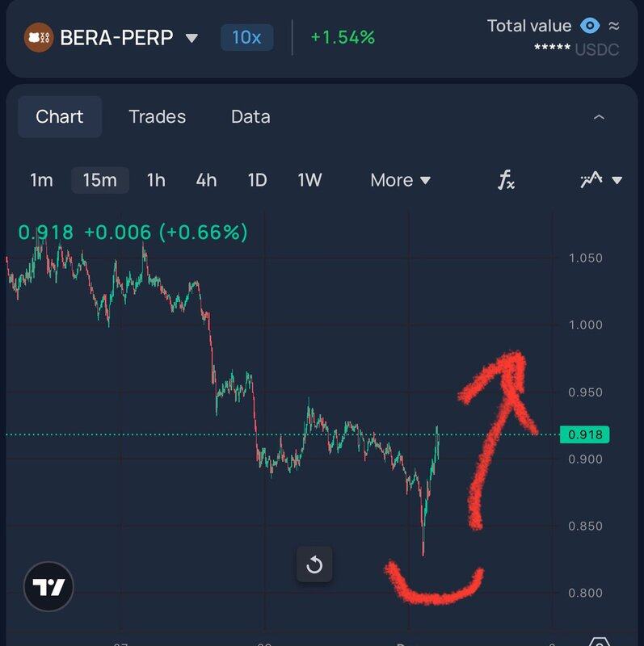The width and height of the screenshot is (644, 646).
Task: Click the approximate-equals currency switch icon
Action: pos(614,26)
